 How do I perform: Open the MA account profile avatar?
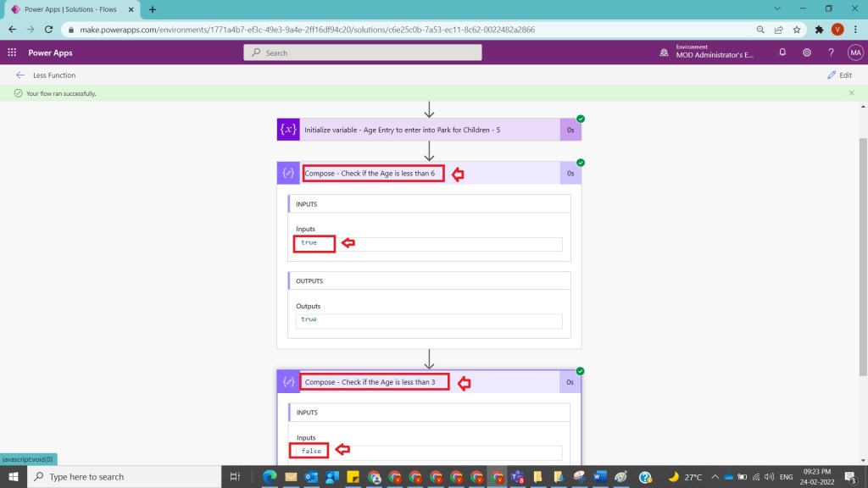point(854,53)
